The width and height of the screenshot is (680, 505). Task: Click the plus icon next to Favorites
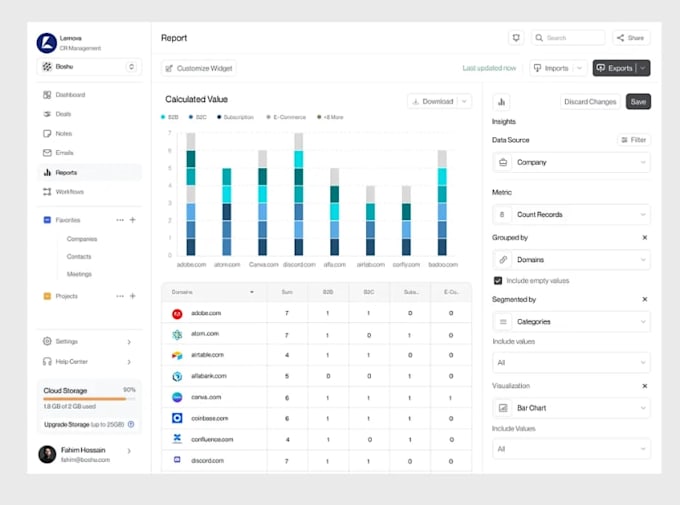tap(133, 220)
